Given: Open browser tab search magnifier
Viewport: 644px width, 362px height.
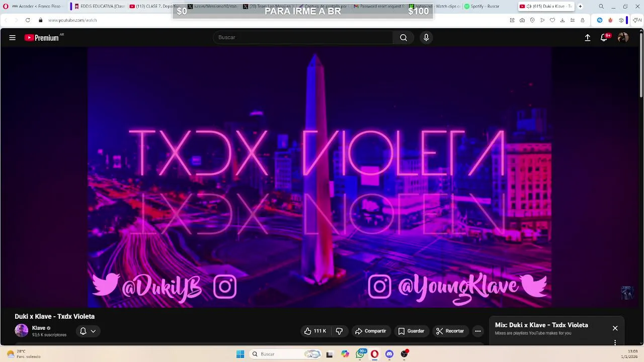Looking at the screenshot, I should pos(601,6).
